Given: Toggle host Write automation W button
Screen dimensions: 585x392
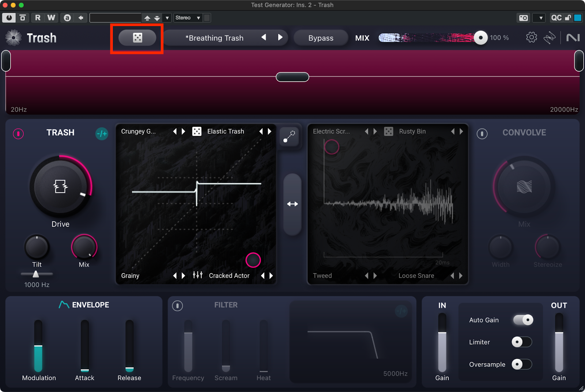Looking at the screenshot, I should click(51, 18).
